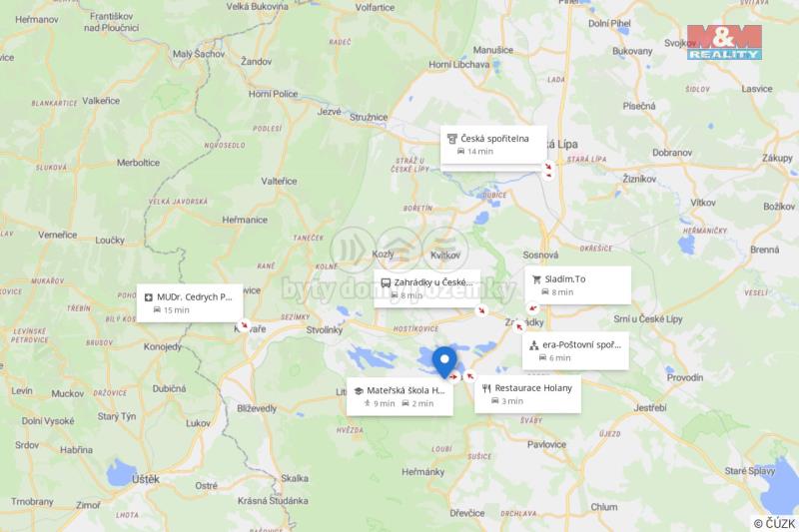The image size is (799, 532).
Task: Select the Mateřská škola info card
Action: coord(399,396)
